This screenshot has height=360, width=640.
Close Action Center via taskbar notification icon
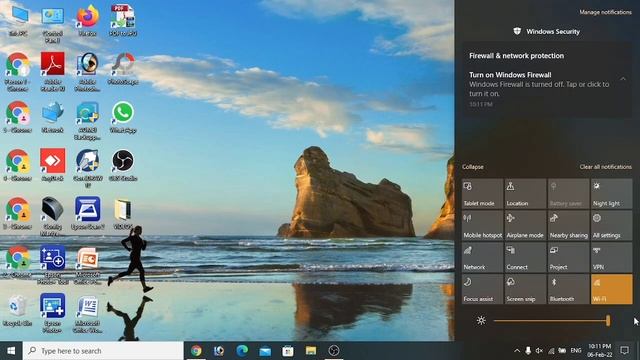point(624,350)
